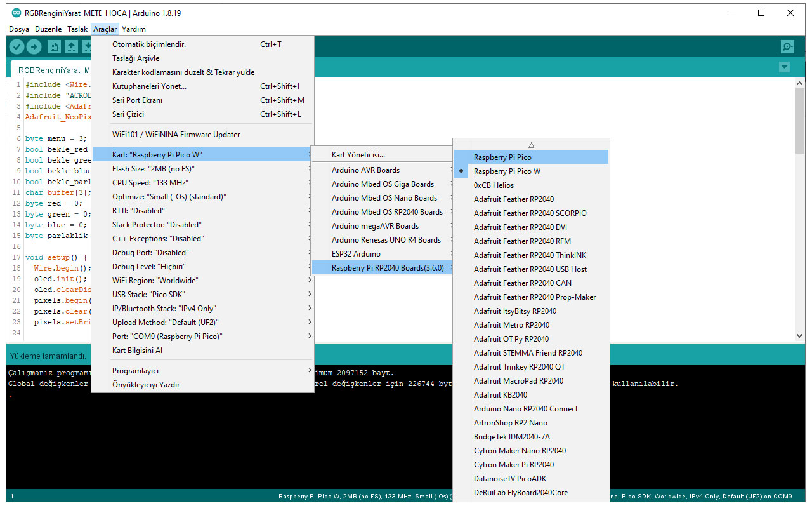Viewport: 812px width, 508px height.
Task: Expand USB Stack Pico SDK submenu
Action: click(x=202, y=295)
